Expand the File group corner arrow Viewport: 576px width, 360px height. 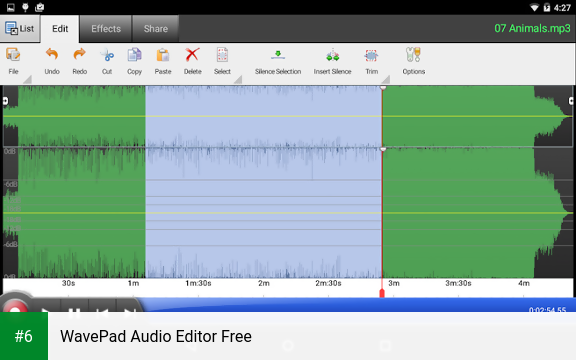pos(27,79)
